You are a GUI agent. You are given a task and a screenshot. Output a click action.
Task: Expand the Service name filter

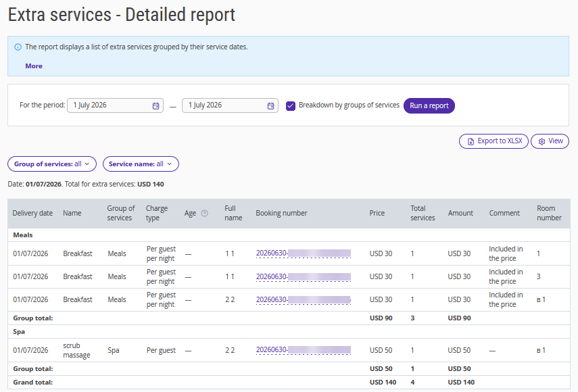coord(141,164)
